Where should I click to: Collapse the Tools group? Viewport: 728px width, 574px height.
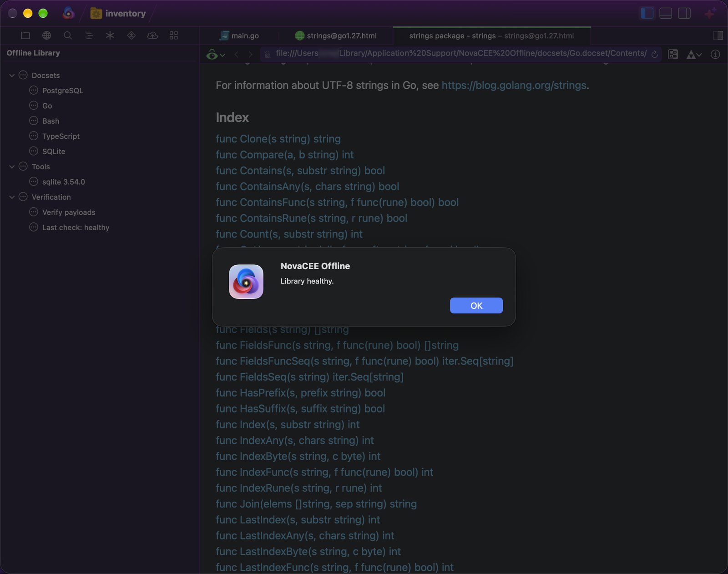tap(12, 167)
